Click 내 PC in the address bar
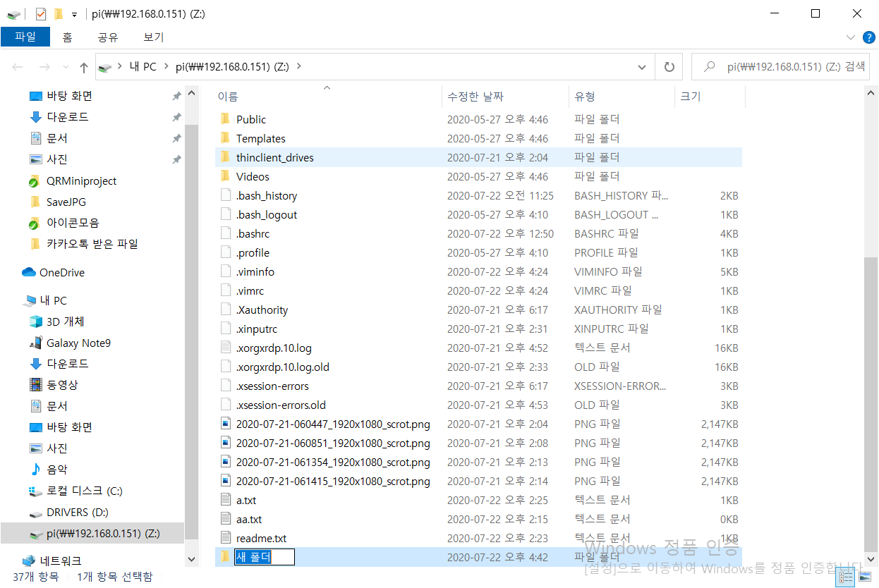Viewport: 879px width, 588px height. pos(143,66)
